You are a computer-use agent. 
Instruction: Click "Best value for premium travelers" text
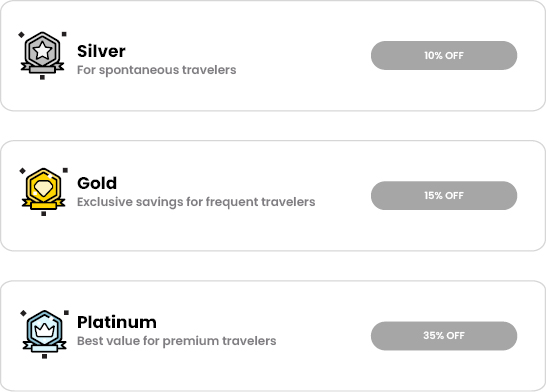point(177,341)
